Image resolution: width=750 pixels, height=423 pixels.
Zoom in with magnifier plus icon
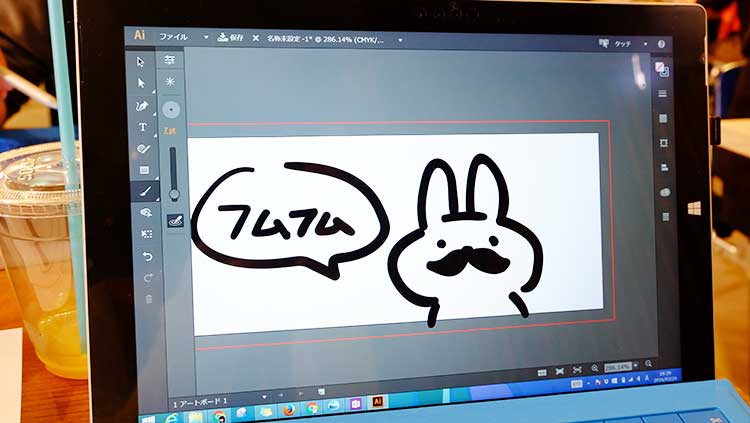coord(648,364)
